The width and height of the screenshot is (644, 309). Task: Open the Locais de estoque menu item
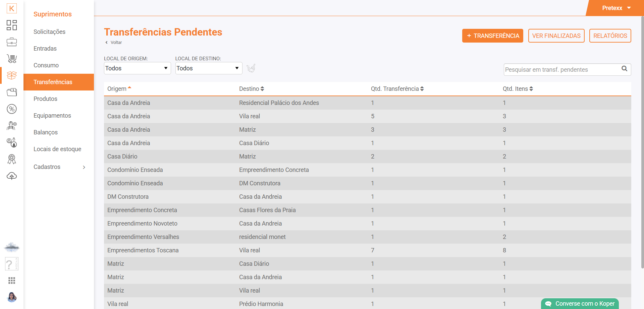57,149
